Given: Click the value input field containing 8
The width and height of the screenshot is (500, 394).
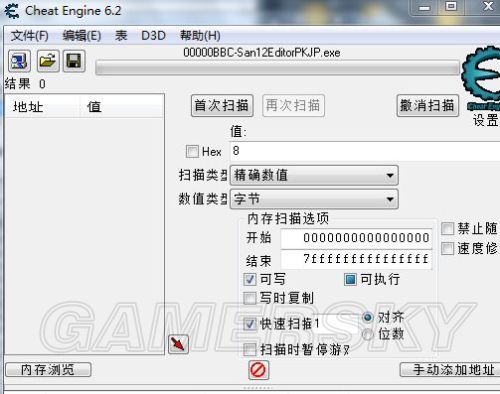Looking at the screenshot, I should point(365,151).
